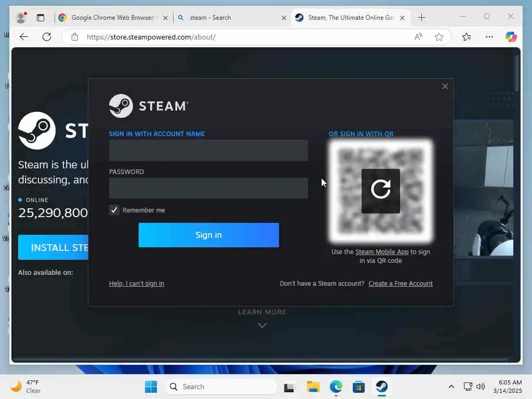Image resolution: width=532 pixels, height=399 pixels.
Task: Open the tab actions menu
Action: pos(41,18)
